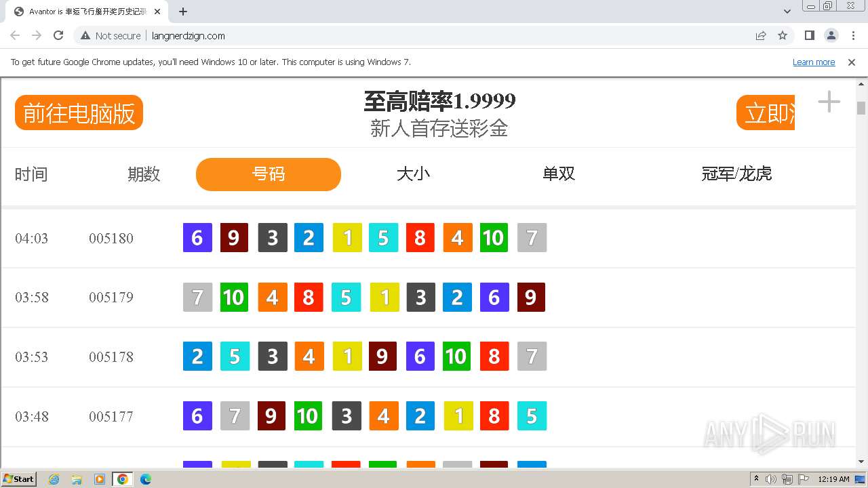
Task: Click purple ball 6 in row 005177
Action: pos(197,416)
